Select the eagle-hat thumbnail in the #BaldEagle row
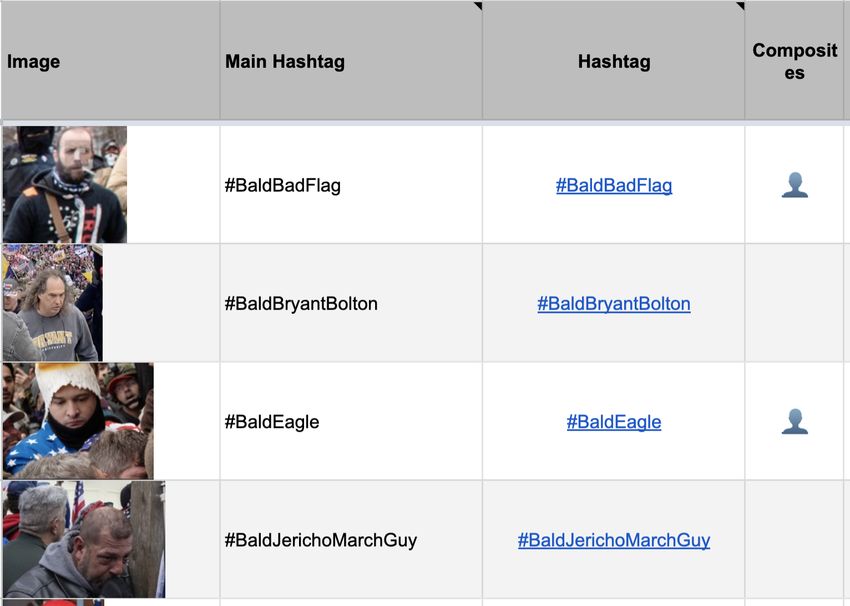 point(78,421)
